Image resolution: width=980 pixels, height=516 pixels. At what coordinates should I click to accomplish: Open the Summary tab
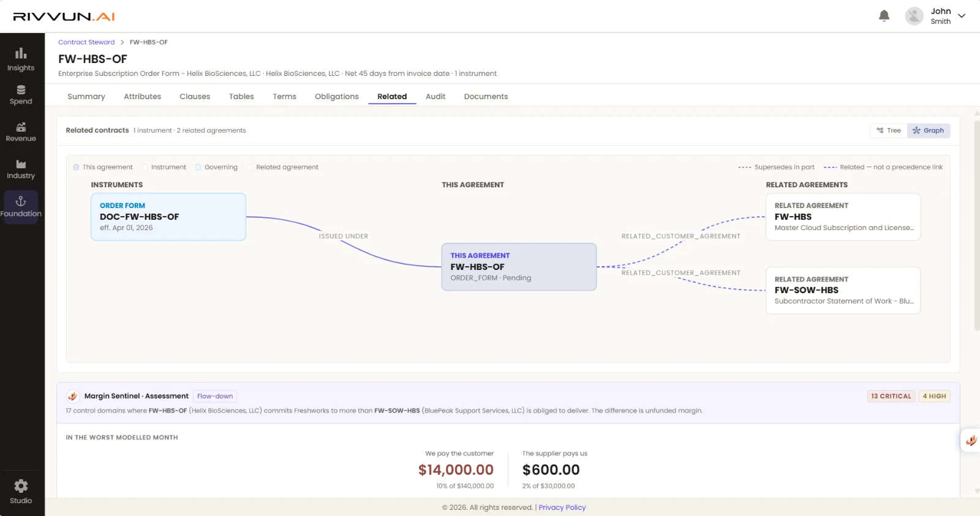pos(86,97)
